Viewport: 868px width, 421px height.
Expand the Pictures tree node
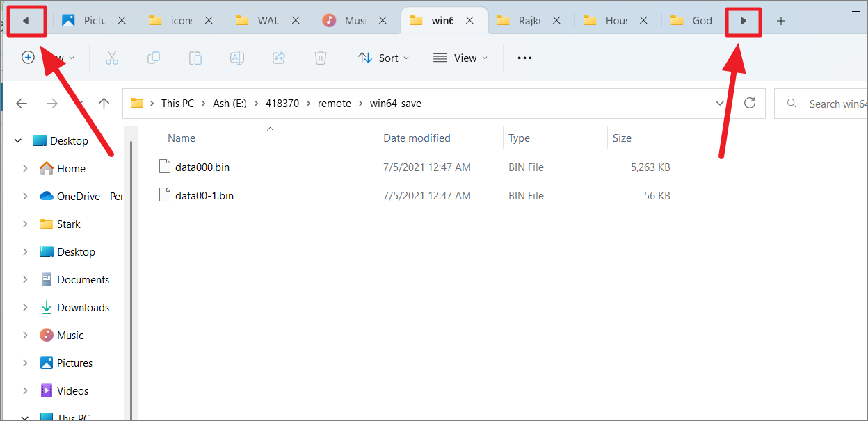click(25, 363)
